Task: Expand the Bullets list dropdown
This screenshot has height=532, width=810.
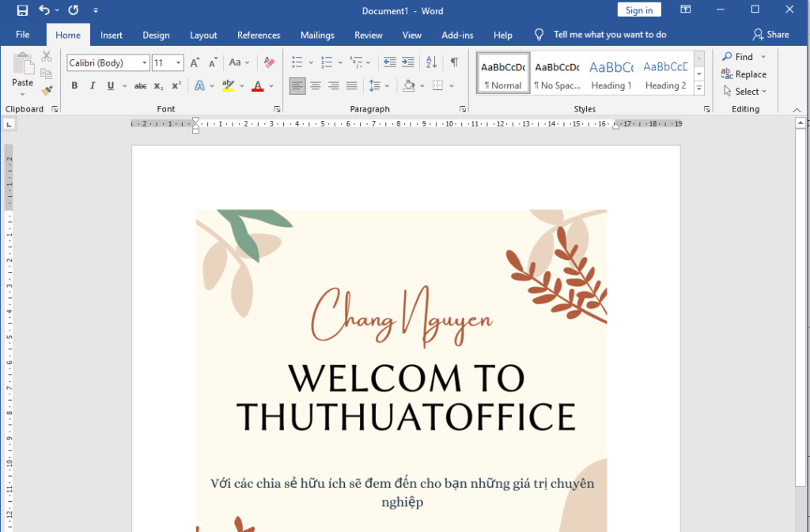Action: (310, 62)
